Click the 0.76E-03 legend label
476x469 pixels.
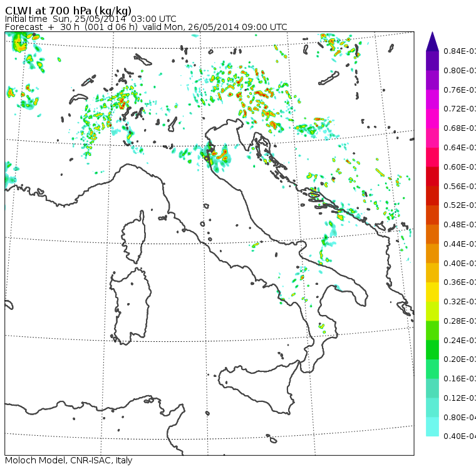(460, 90)
